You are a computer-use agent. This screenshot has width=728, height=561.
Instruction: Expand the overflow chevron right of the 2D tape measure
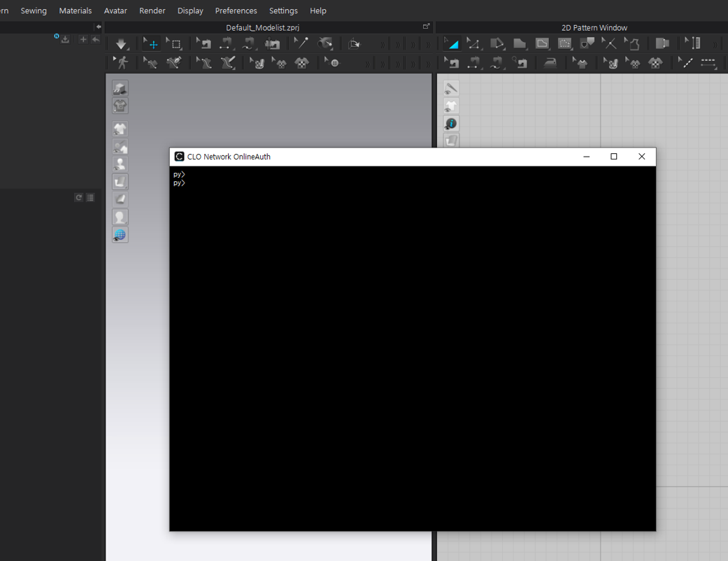tap(715, 45)
